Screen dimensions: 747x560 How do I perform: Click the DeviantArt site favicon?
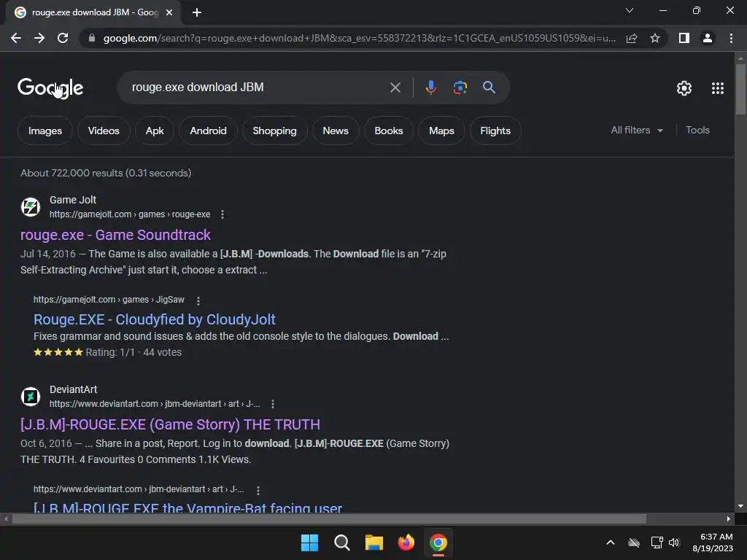tap(31, 396)
